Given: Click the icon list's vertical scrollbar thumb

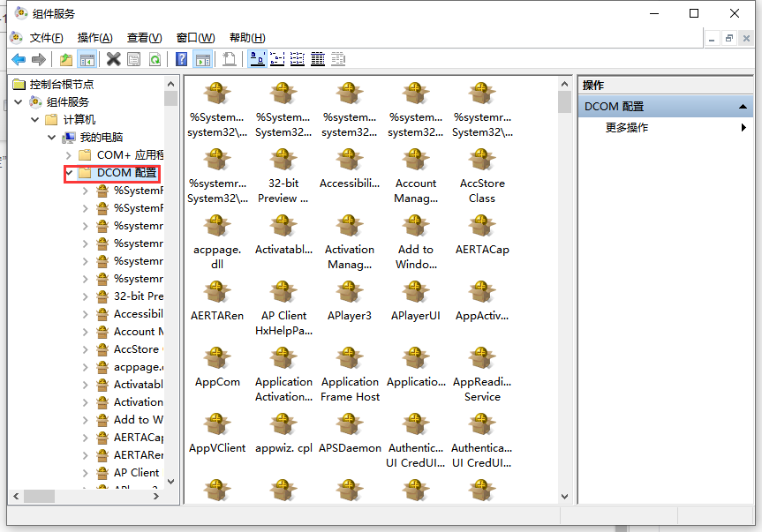Looking at the screenshot, I should point(565,101).
